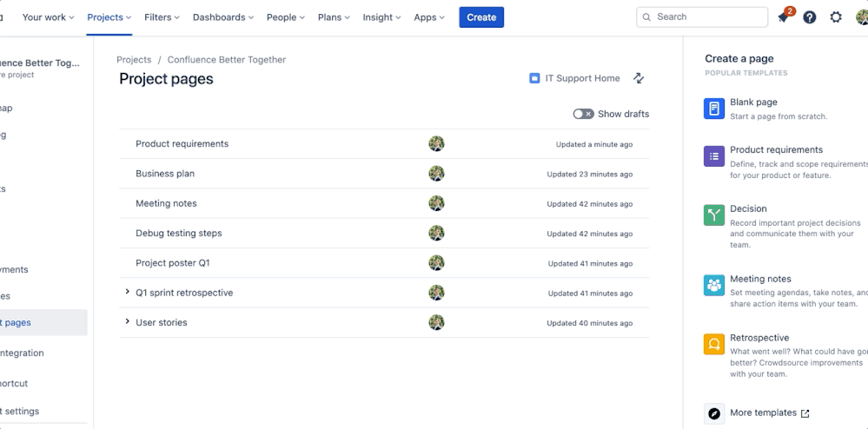
Task: Click the sync arrows icon beside IT Support Home
Action: [x=639, y=78]
